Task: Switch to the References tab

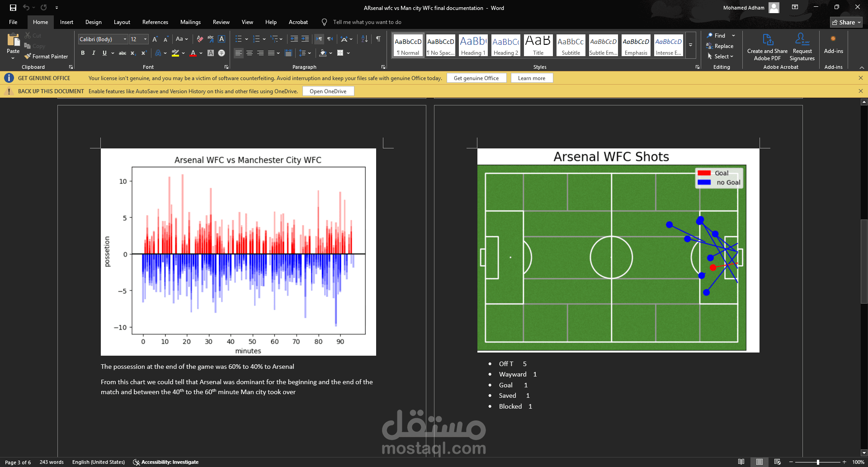Action: [155, 22]
